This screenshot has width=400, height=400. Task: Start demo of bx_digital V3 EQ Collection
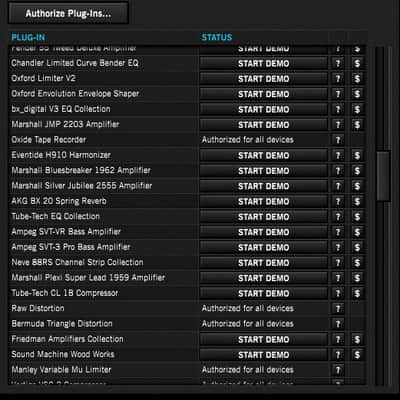coord(264,109)
